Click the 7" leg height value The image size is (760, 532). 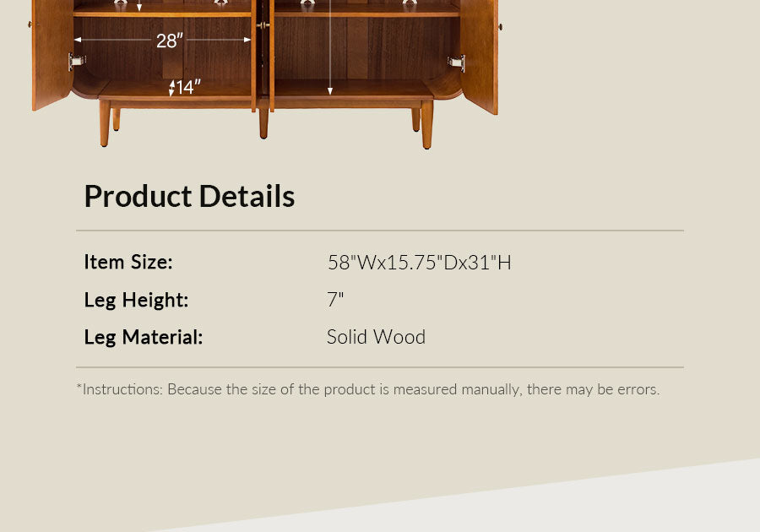(335, 300)
